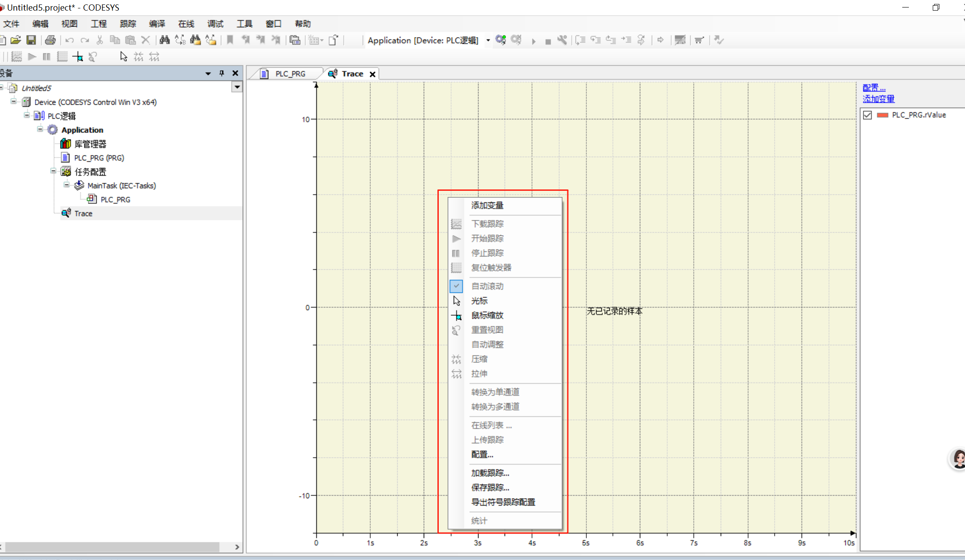Choose 添加变量 in context menu

pyautogui.click(x=487, y=205)
